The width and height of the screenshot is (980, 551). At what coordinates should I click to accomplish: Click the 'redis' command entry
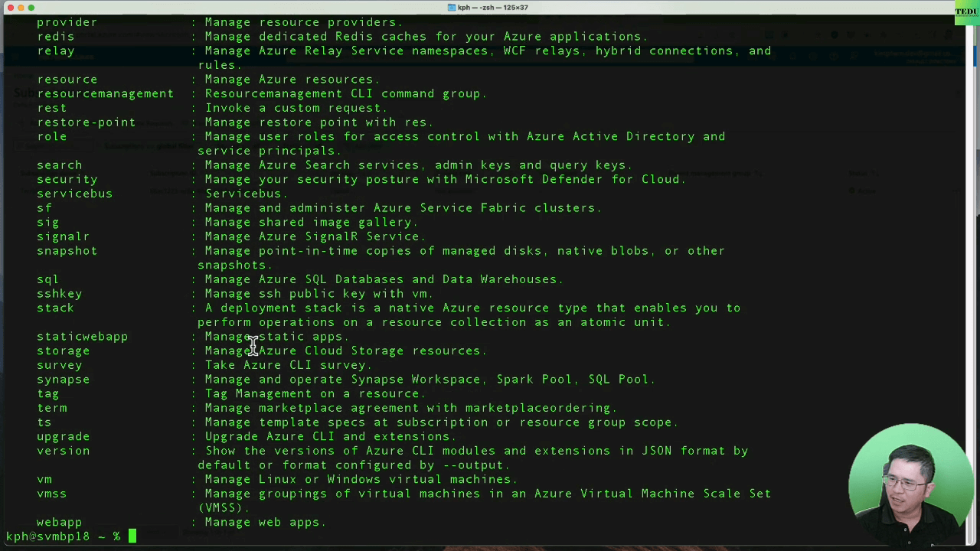(55, 37)
